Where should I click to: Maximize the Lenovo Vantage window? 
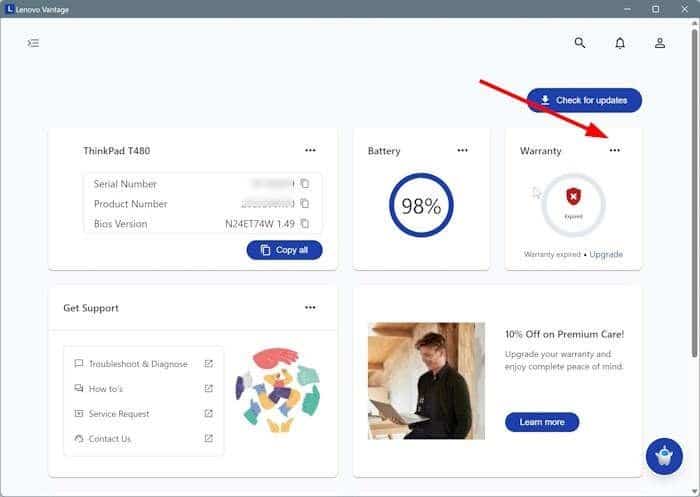655,9
